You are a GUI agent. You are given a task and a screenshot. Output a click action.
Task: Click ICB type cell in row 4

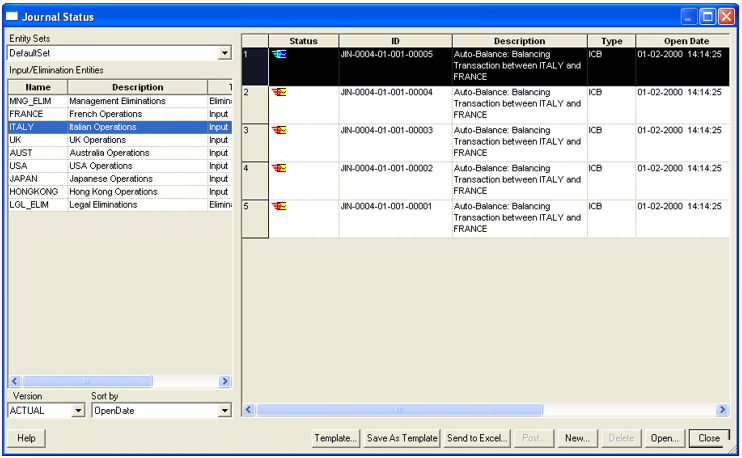[x=611, y=181]
